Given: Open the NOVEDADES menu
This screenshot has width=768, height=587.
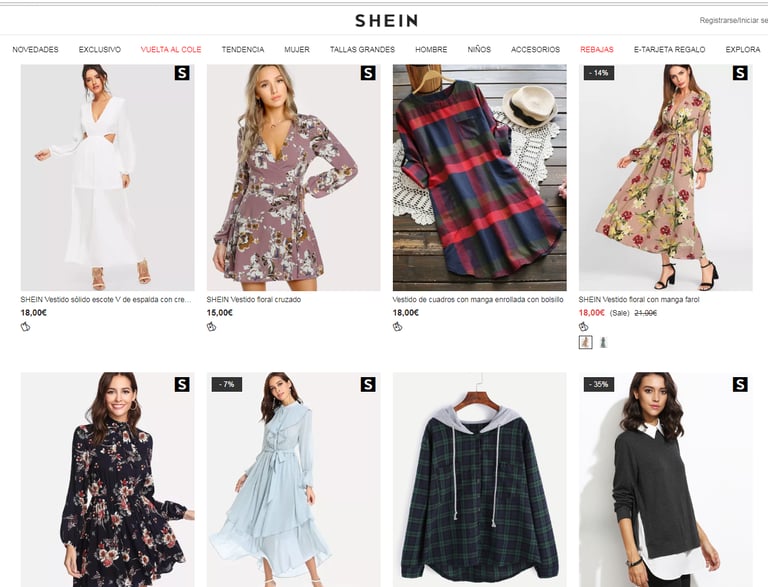Looking at the screenshot, I should [35, 49].
